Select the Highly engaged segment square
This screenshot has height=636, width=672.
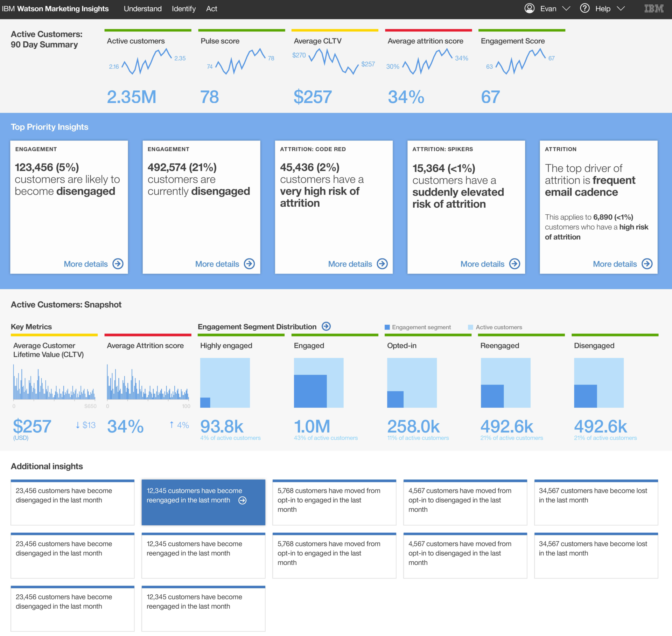[225, 383]
